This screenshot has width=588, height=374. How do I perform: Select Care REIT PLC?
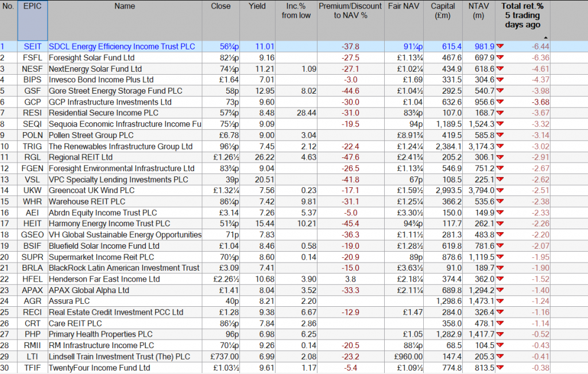pyautogui.click(x=75, y=323)
